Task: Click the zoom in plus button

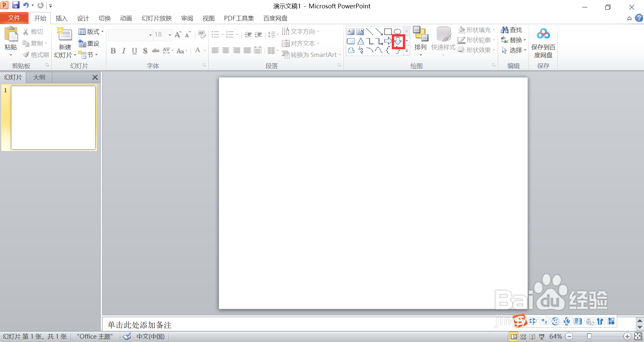Action: (627, 336)
